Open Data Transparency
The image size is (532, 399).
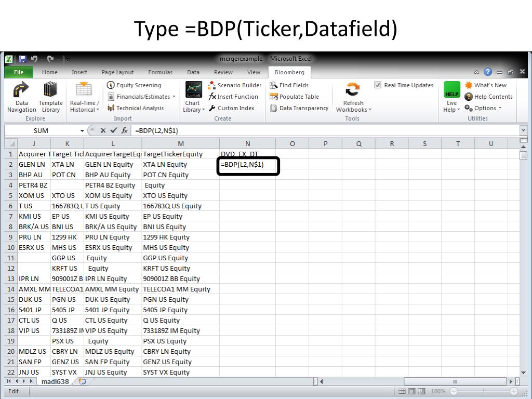click(x=299, y=108)
